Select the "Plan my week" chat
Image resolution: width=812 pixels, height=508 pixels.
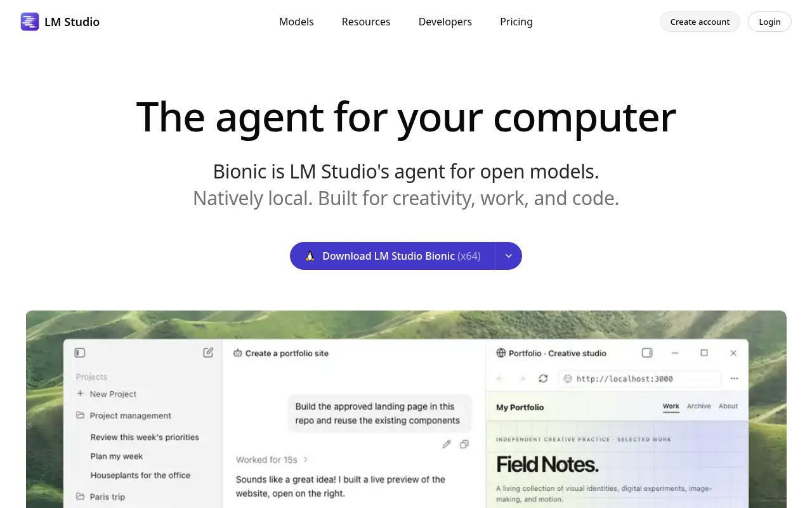tap(117, 456)
